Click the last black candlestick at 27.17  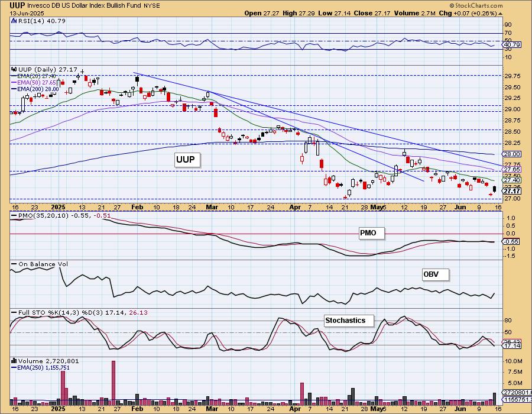coord(494,189)
